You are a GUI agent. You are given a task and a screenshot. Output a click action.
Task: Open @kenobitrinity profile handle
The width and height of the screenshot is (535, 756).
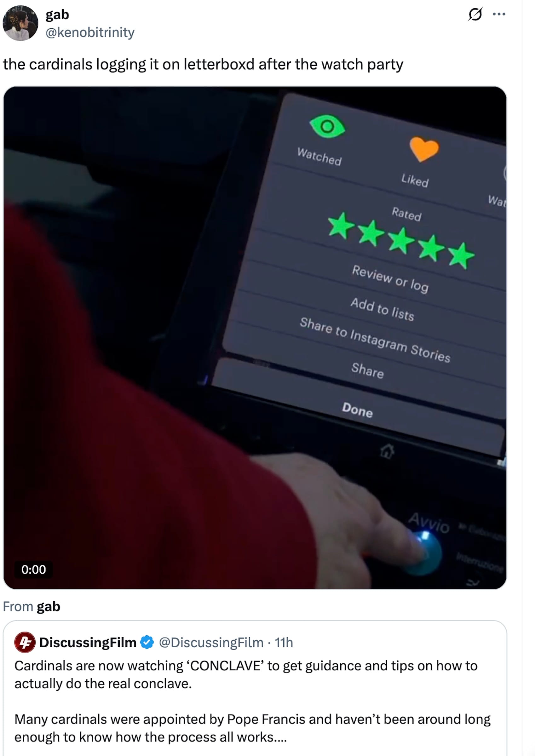[x=90, y=32]
